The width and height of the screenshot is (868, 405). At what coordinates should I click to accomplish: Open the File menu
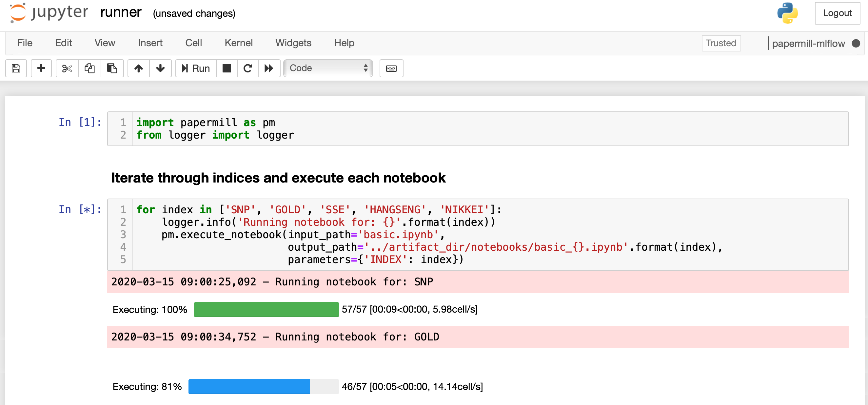[x=24, y=43]
